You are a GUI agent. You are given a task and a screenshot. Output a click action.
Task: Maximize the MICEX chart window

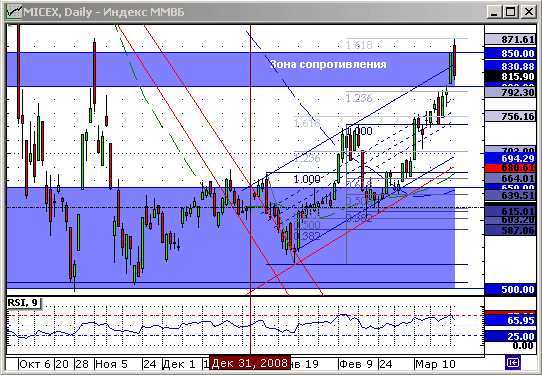511,12
